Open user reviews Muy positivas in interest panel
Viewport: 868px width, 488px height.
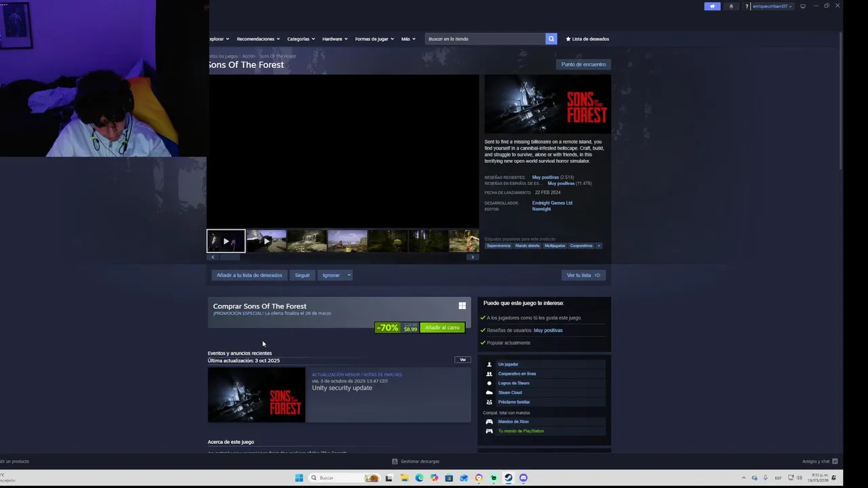pyautogui.click(x=548, y=330)
